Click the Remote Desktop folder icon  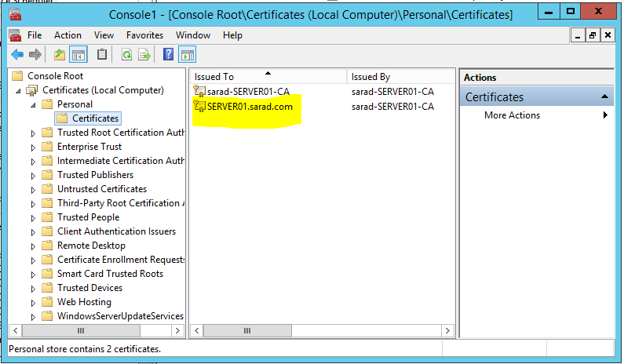[x=47, y=246]
